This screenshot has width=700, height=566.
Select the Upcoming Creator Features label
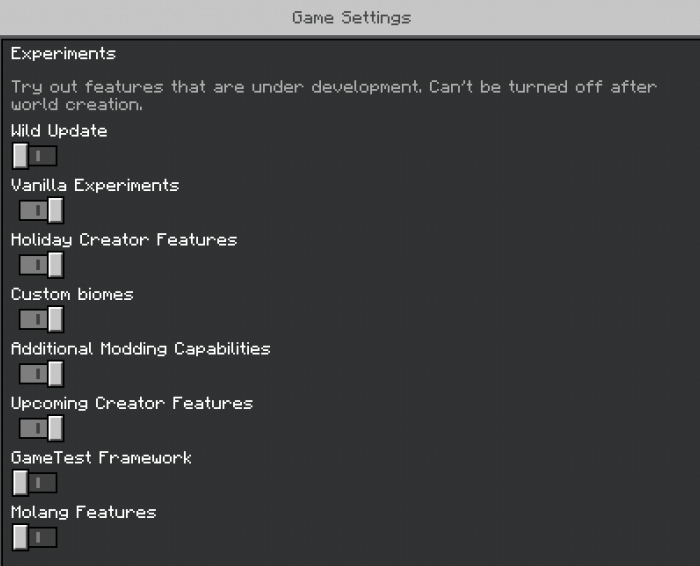[132, 403]
